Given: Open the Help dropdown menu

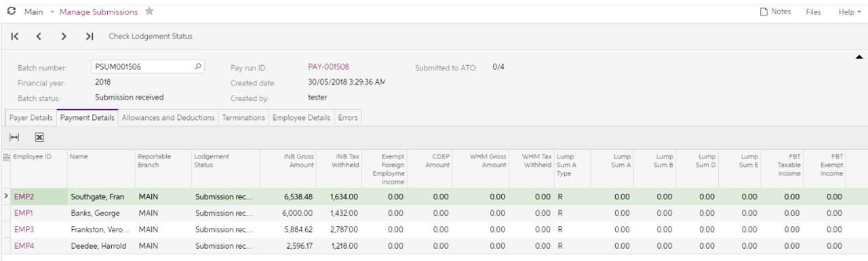Looking at the screenshot, I should coord(850,12).
